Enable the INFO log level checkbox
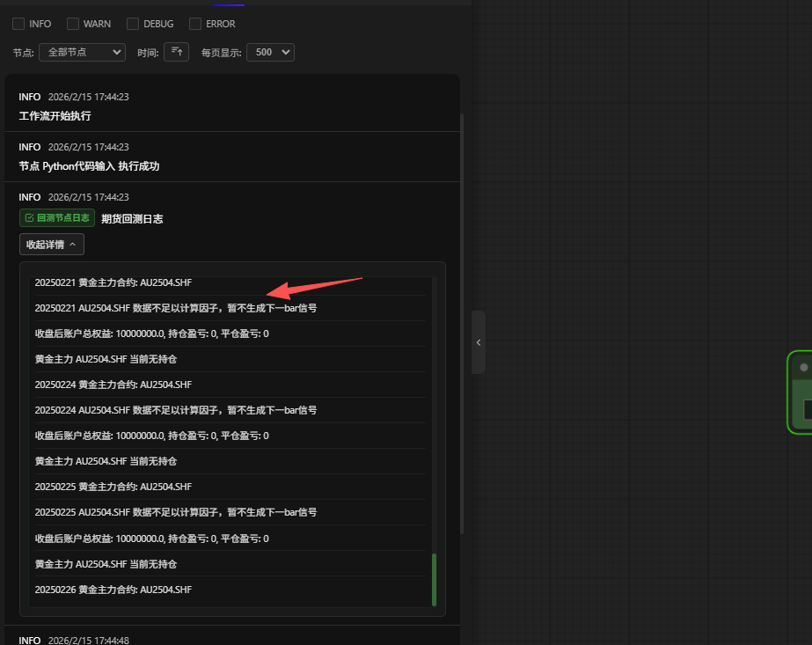Screen dimensions: 812x645 point(18,24)
